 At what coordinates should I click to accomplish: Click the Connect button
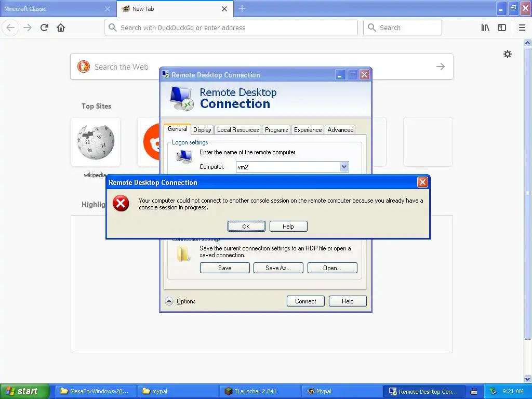click(x=305, y=301)
